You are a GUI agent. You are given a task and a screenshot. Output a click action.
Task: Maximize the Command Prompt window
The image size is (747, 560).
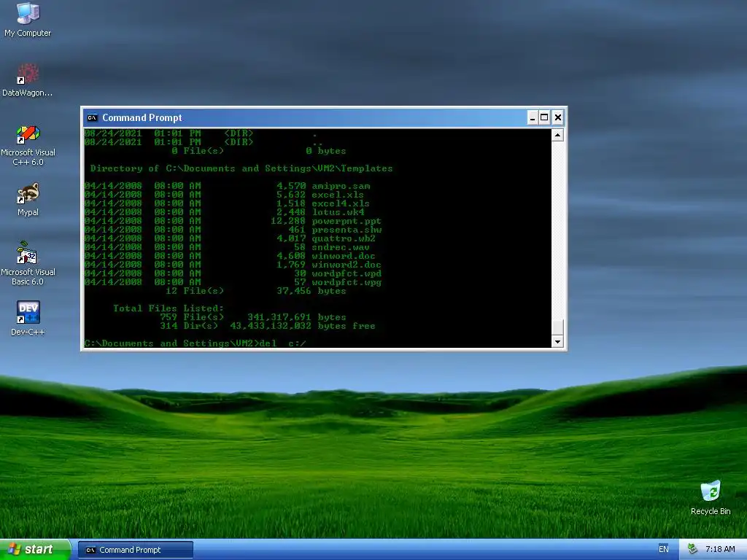point(544,117)
